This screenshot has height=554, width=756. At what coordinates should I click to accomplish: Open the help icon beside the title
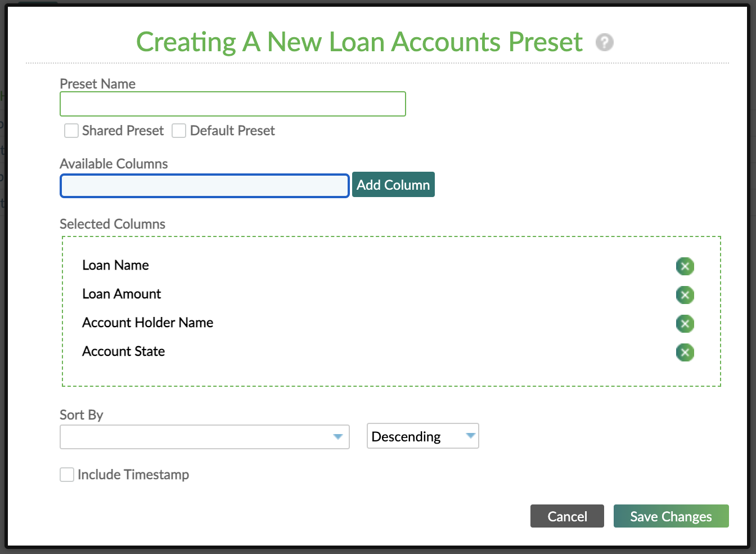[605, 42]
